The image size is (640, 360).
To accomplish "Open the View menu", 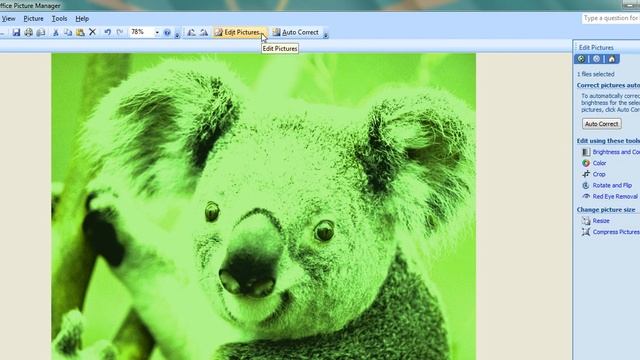I will (x=8, y=19).
